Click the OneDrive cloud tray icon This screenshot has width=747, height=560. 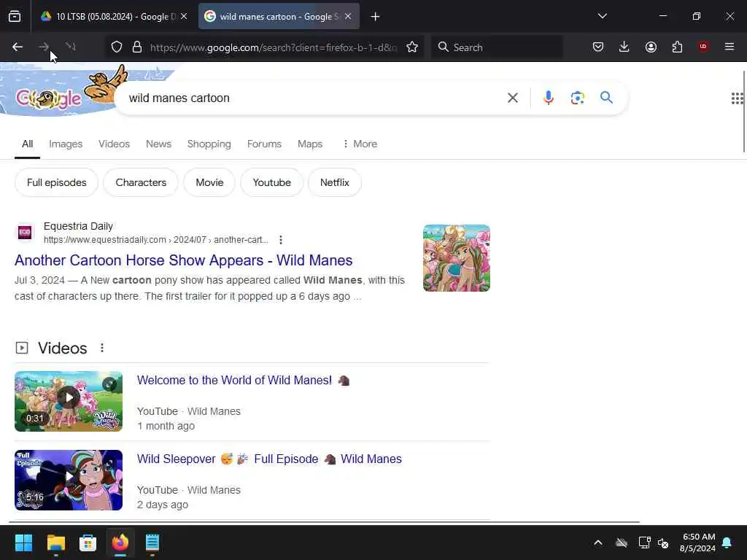point(622,542)
